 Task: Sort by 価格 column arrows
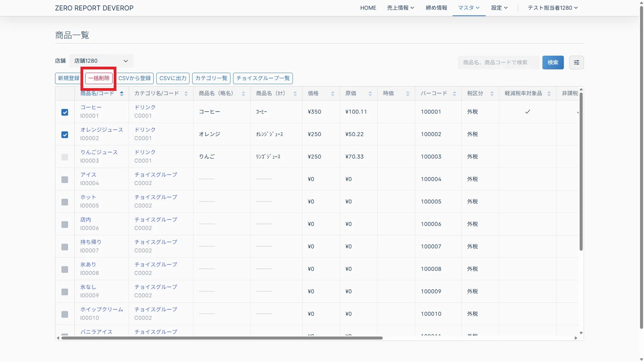point(332,94)
